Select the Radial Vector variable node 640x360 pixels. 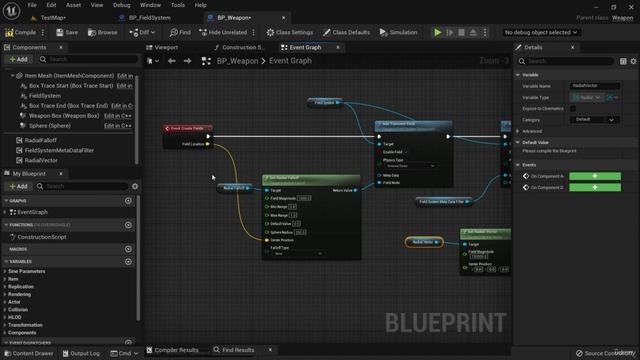[424, 242]
